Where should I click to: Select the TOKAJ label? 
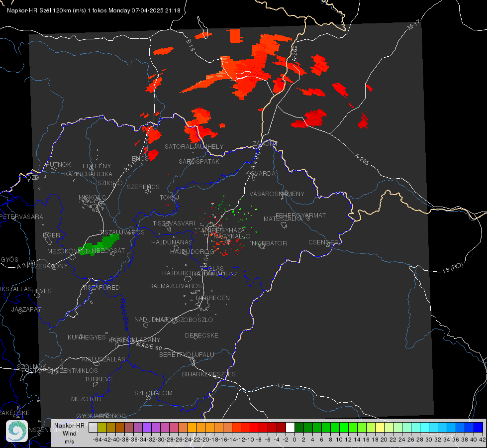point(169,198)
